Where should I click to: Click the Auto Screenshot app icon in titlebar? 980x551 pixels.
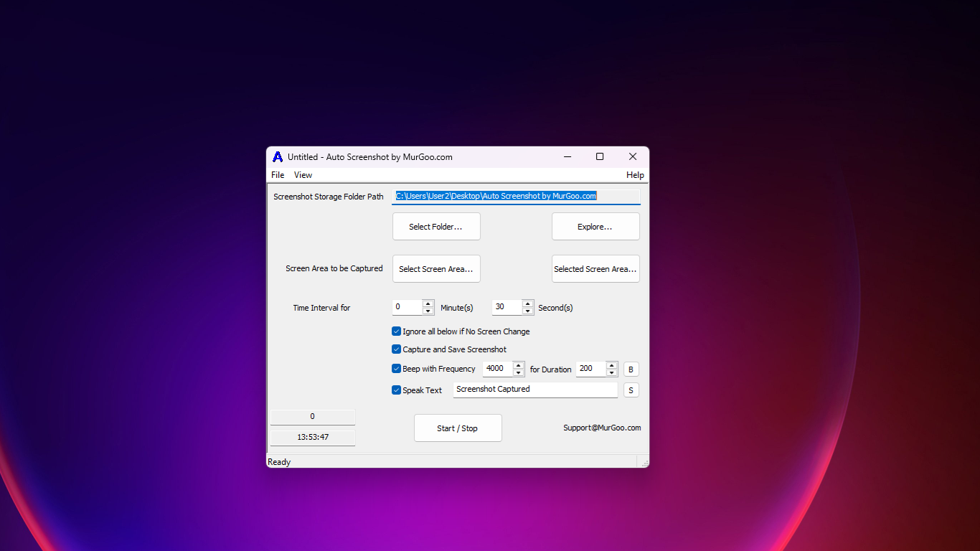click(x=278, y=156)
